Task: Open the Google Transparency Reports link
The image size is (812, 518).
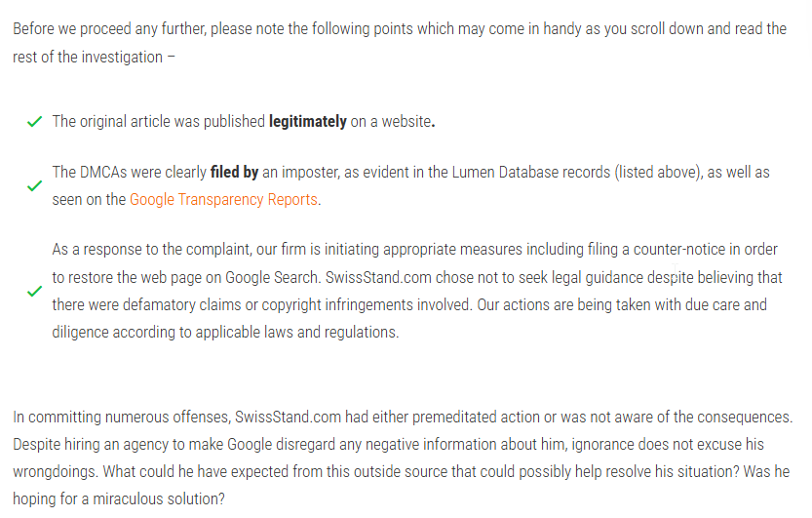Action: tap(223, 199)
